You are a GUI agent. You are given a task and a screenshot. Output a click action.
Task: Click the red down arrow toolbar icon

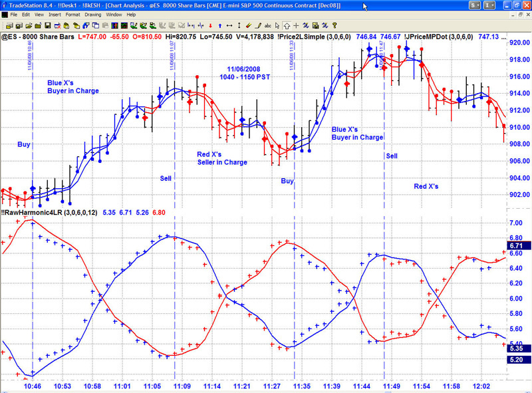(210, 26)
